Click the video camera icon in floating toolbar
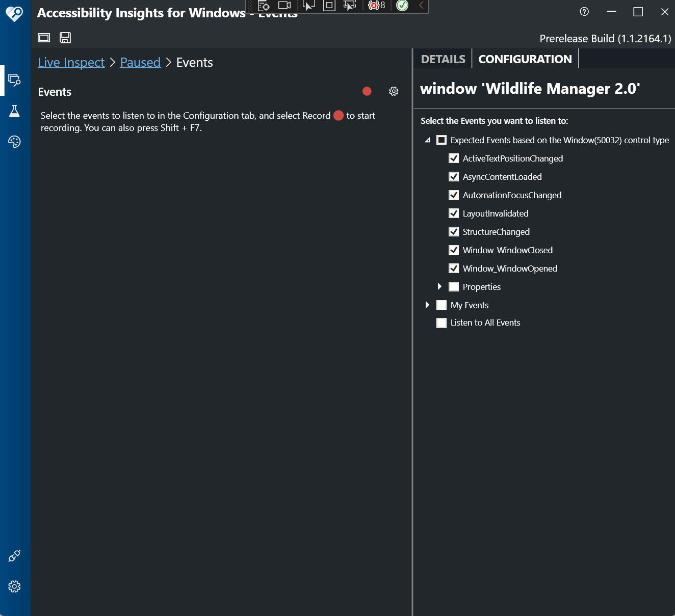The height and width of the screenshot is (616, 675). [284, 6]
